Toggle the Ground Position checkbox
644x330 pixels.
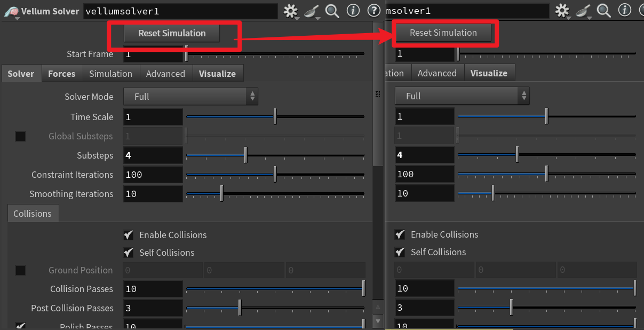coord(20,270)
